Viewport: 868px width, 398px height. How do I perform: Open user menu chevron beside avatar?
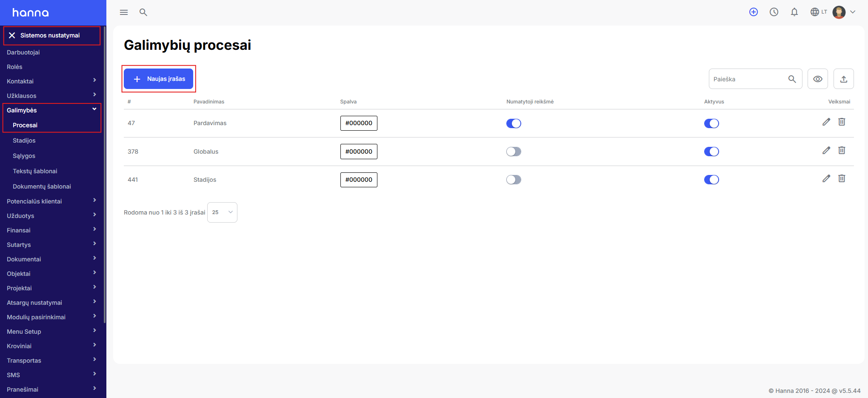pyautogui.click(x=853, y=12)
